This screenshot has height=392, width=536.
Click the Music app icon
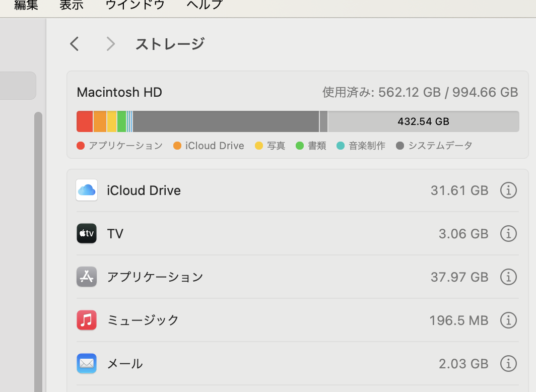[87, 320]
